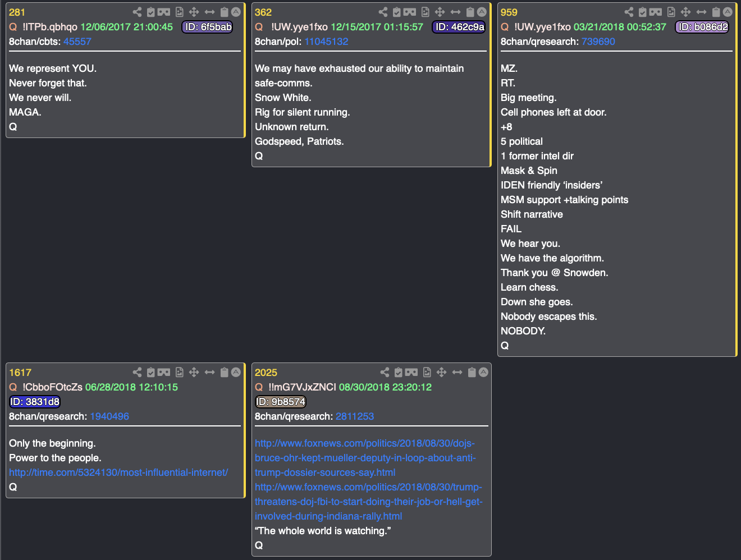Click the plain clipboard icon on post 1617
741x560 pixels.
pos(225,372)
